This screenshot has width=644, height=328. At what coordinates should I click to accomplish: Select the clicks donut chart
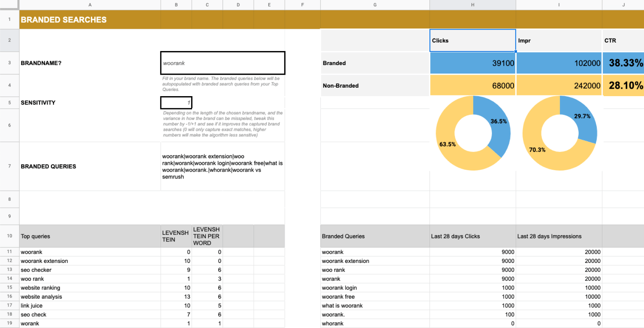473,133
